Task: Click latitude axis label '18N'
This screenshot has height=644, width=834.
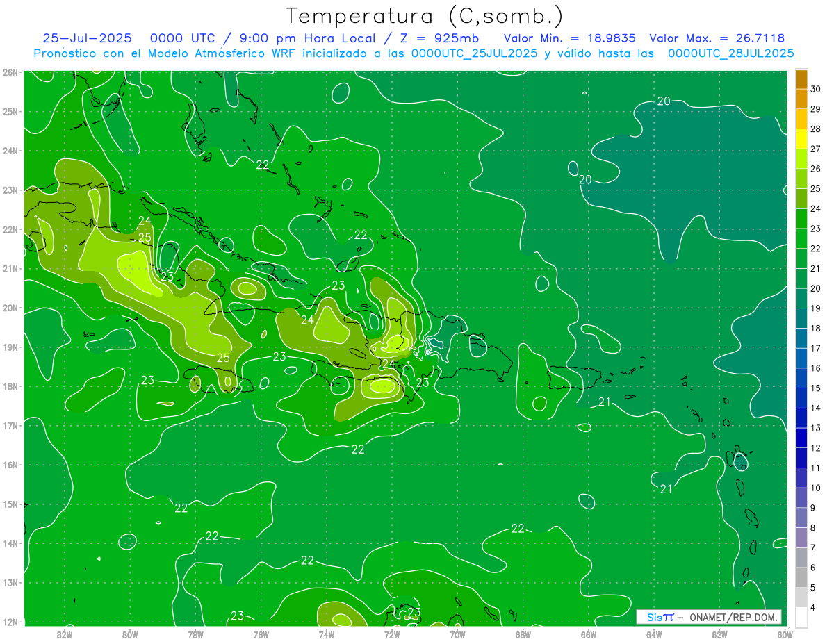Action: click(10, 386)
